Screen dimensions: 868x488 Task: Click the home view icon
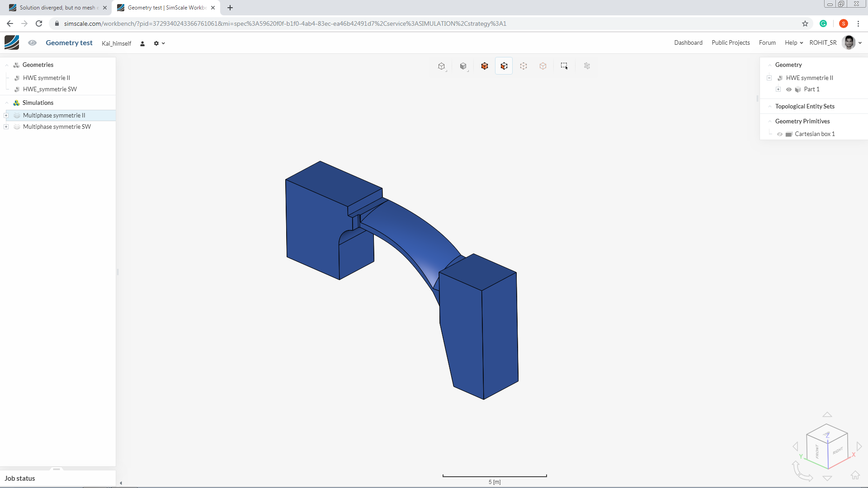(x=855, y=475)
